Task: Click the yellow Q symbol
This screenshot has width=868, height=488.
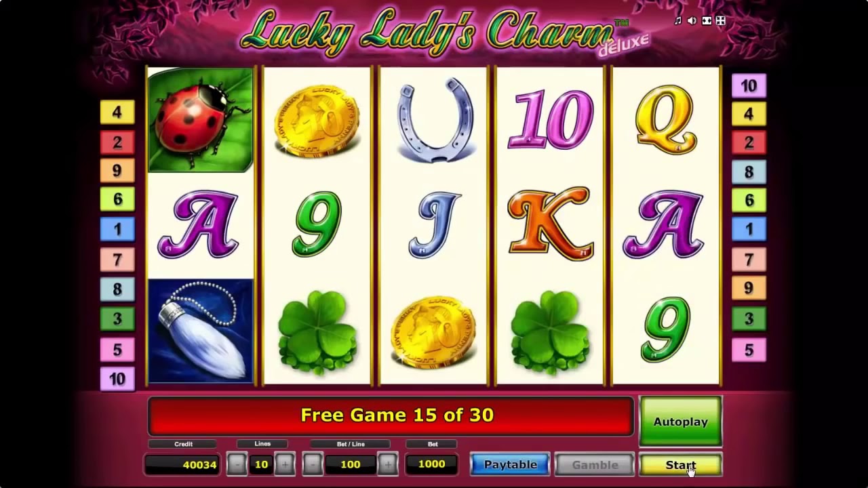Action: [x=666, y=121]
